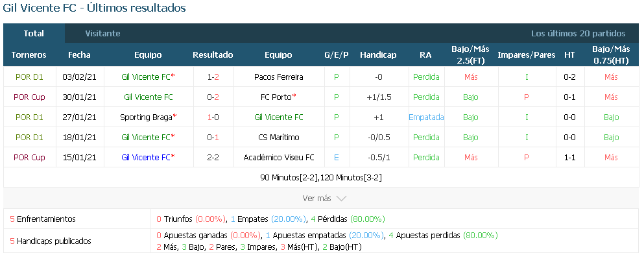Click Gil Vicente FC on 27/01/21 row

[278, 117]
